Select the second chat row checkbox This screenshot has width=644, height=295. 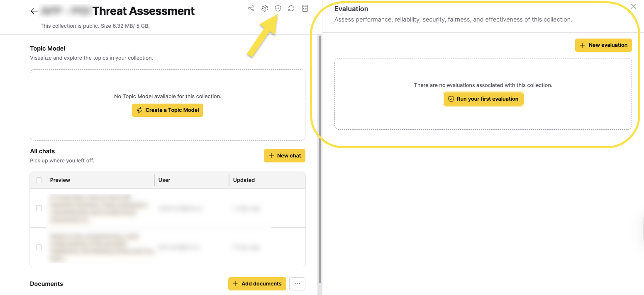[x=39, y=247]
